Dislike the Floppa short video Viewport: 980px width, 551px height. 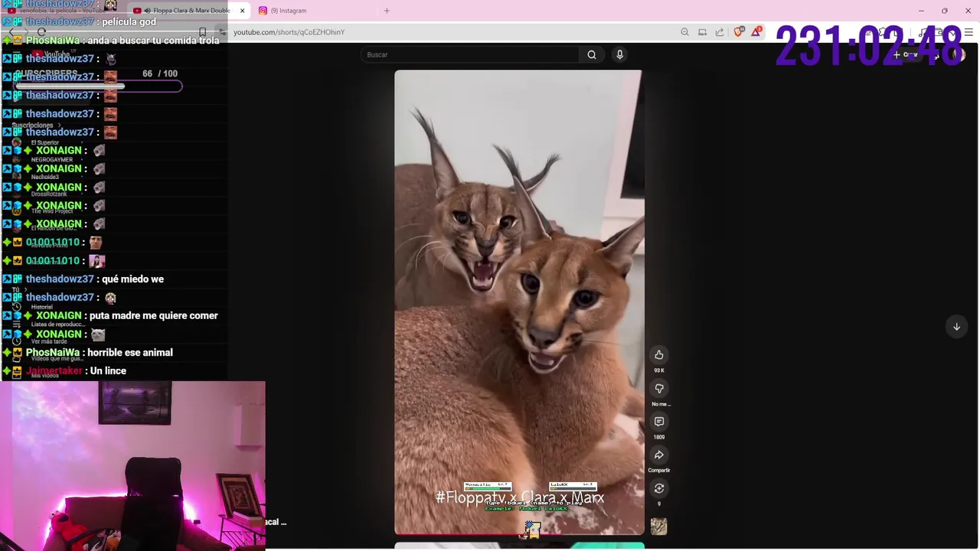pyautogui.click(x=658, y=389)
